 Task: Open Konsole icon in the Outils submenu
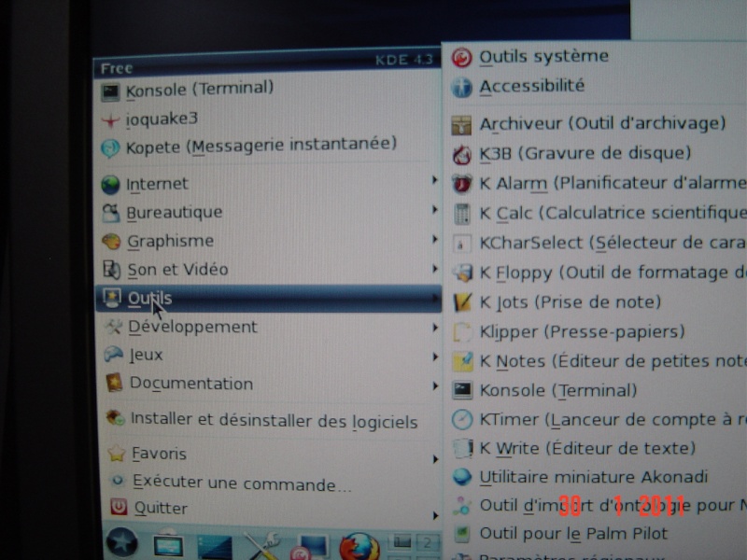pyautogui.click(x=462, y=391)
